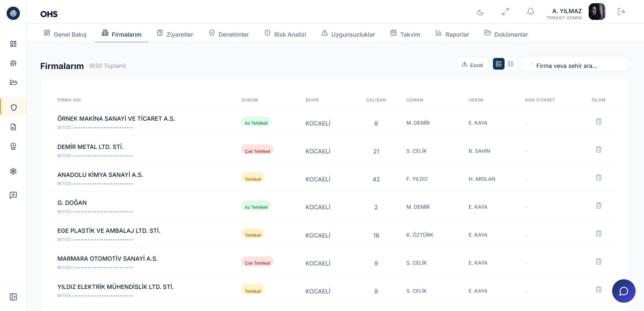Open DEMİR METAL LTD. STİ. company

coord(90,147)
